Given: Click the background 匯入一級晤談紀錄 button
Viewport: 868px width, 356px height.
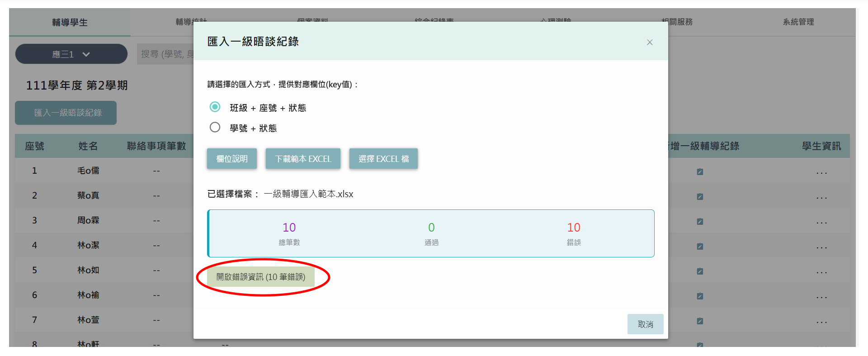Looking at the screenshot, I should [66, 113].
